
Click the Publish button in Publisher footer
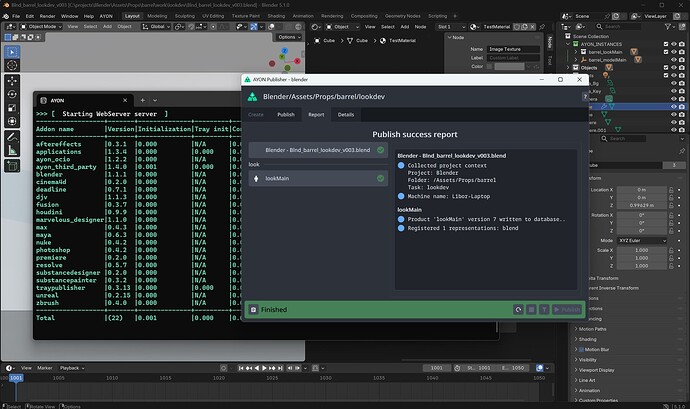point(567,310)
